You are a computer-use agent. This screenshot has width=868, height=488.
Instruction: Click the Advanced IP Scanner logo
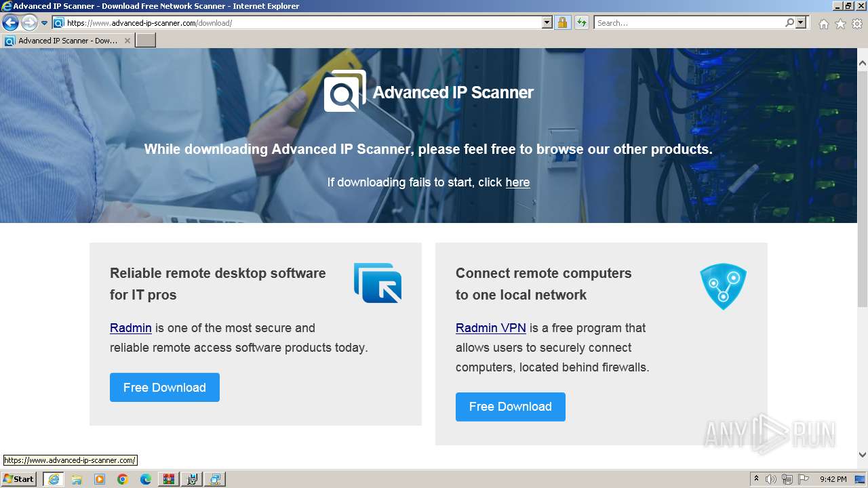point(429,91)
